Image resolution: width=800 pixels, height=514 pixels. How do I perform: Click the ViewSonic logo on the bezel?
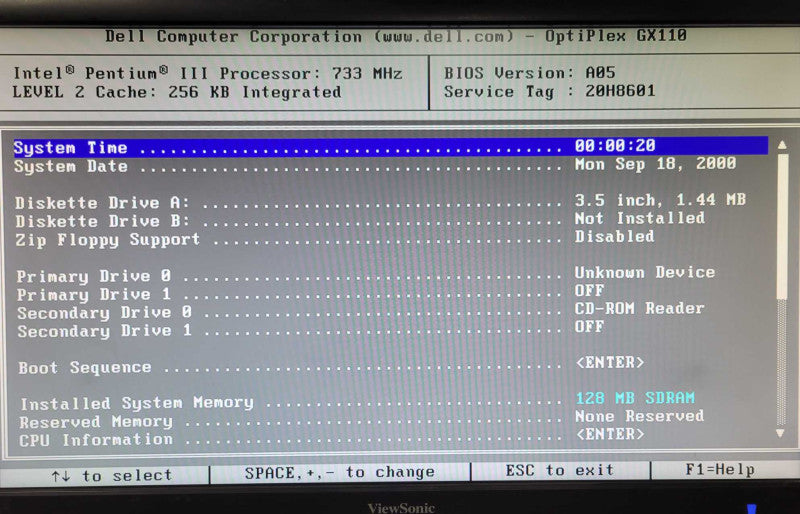tap(401, 508)
